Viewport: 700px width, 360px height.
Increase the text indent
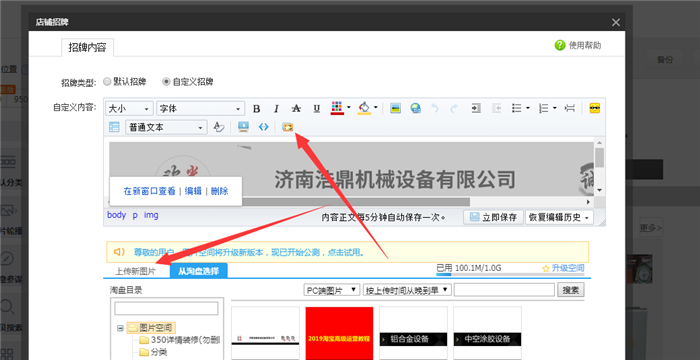(x=476, y=108)
